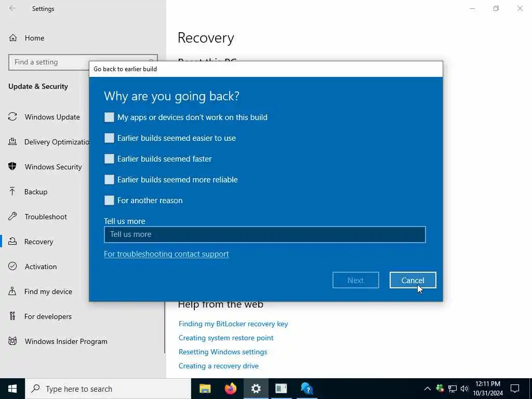Open the Windows Start menu
This screenshot has width=532, height=399.
[12, 389]
